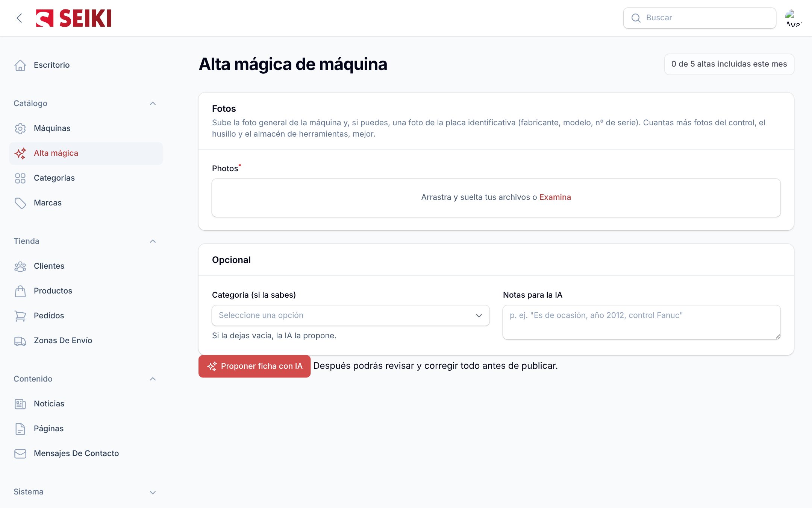The height and width of the screenshot is (508, 812).
Task: Click the Clientes people icon
Action: point(20,266)
